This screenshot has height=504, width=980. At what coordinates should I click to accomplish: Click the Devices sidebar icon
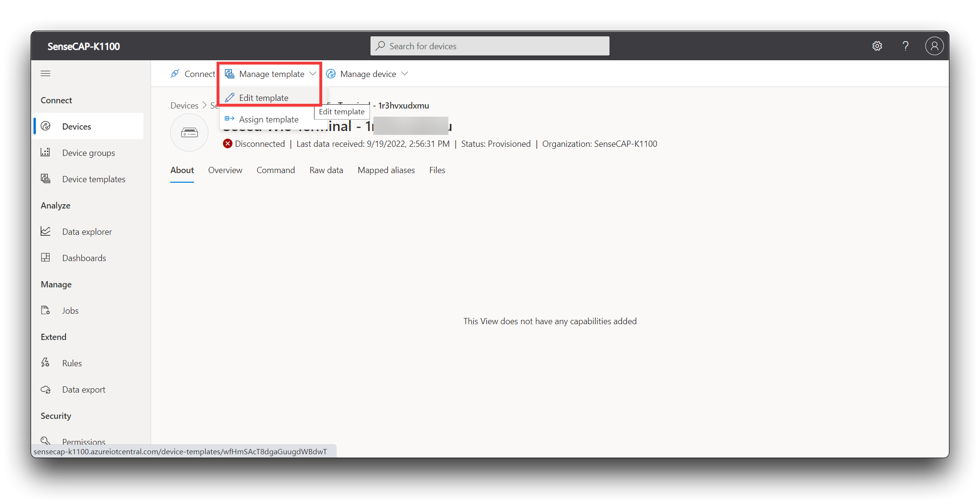pyautogui.click(x=45, y=126)
